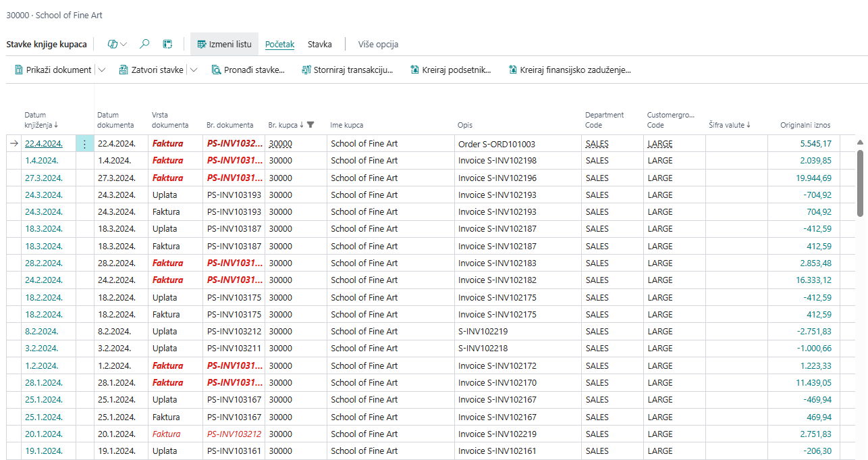This screenshot has height=460, width=868.
Task: Click the vertical scrollbar thumb
Action: coord(860,182)
